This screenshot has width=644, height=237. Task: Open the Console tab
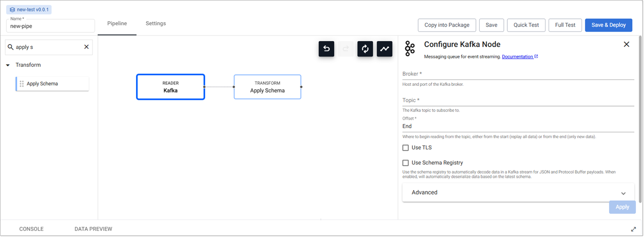point(31,229)
